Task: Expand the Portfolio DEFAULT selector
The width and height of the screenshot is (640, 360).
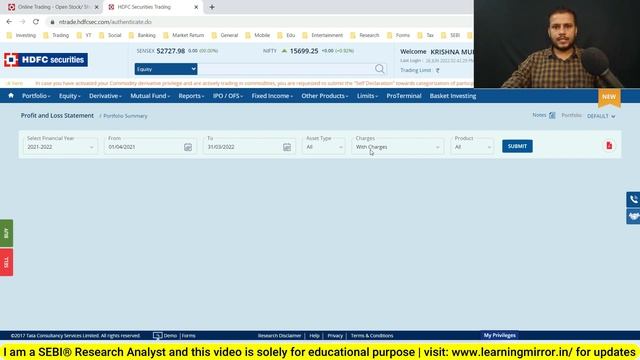Action: coord(601,116)
